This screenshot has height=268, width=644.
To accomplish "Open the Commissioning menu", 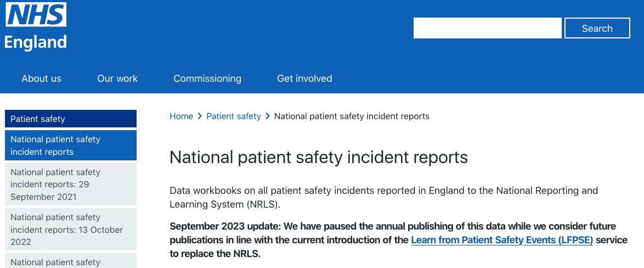I will click(207, 79).
